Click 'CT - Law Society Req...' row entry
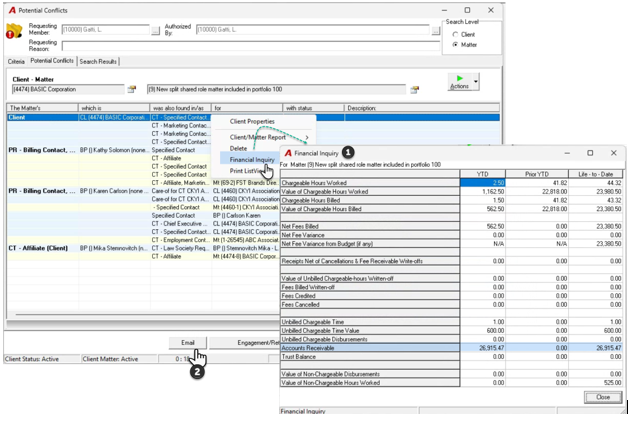 (180, 248)
